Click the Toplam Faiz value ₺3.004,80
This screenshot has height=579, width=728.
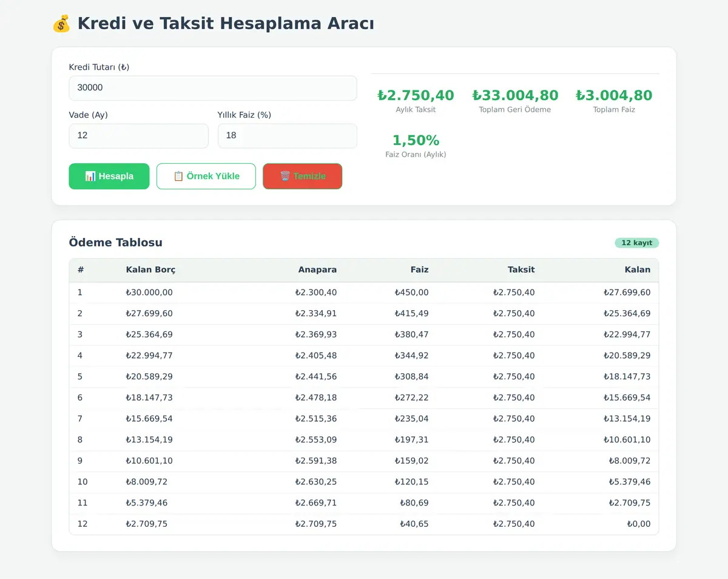[x=614, y=95]
